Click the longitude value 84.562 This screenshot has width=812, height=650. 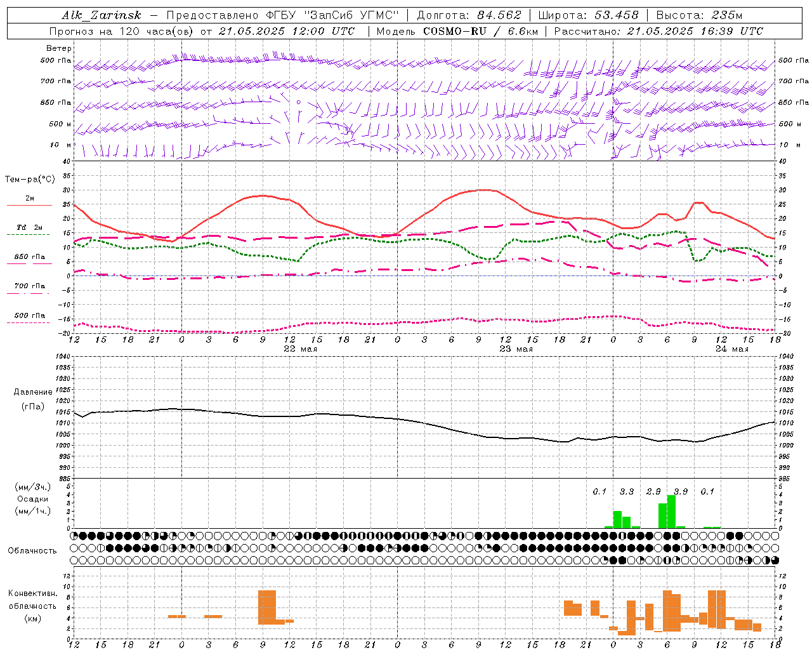(x=499, y=15)
